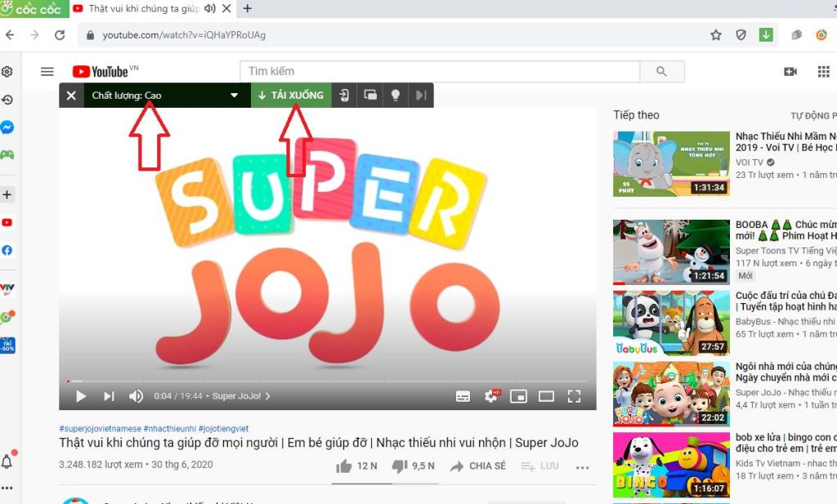Open the video upload camera icon
Screen dimensions: 837x504
(790, 72)
